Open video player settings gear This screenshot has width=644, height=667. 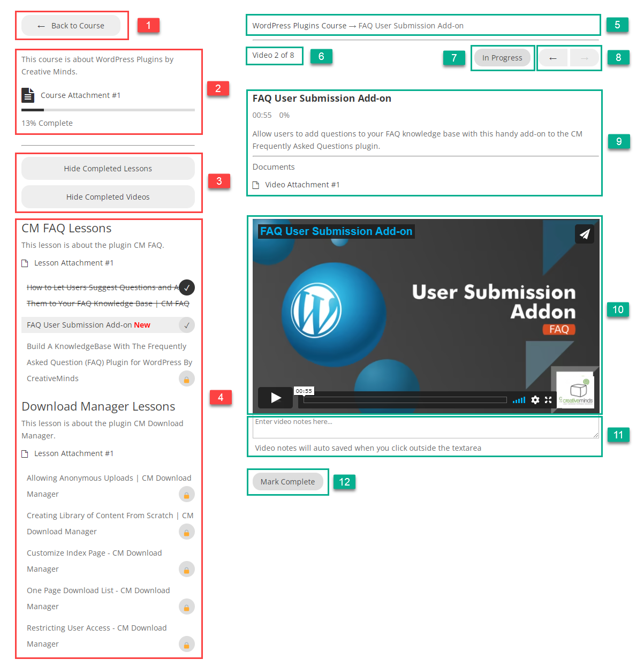(535, 400)
